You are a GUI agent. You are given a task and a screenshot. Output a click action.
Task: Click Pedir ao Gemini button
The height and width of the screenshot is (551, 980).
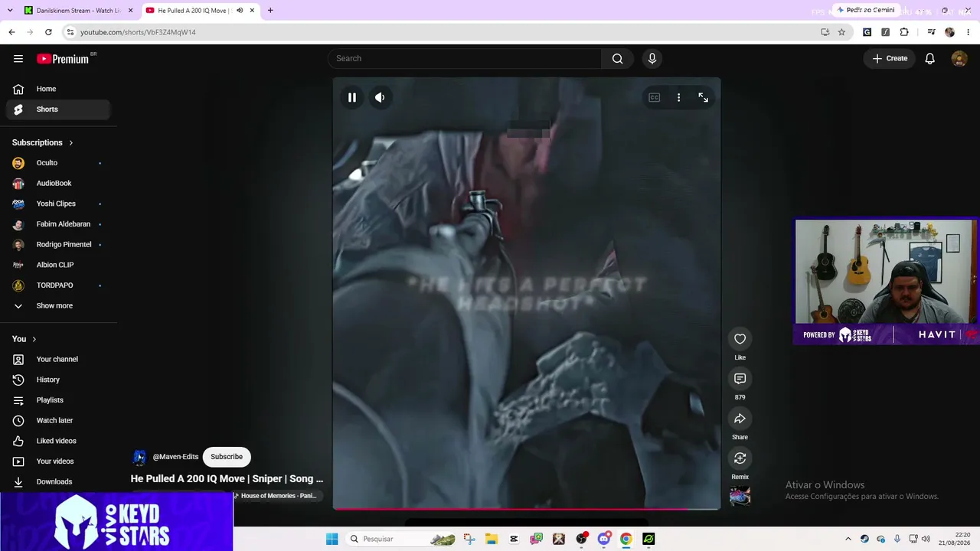tap(866, 11)
